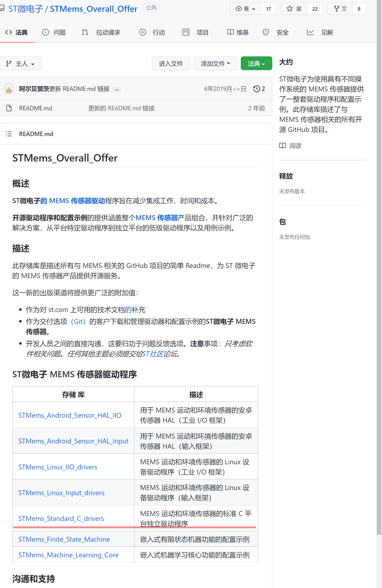The image size is (382, 588).
Task: Click the issues circle icon
Action: pyautogui.click(x=45, y=32)
